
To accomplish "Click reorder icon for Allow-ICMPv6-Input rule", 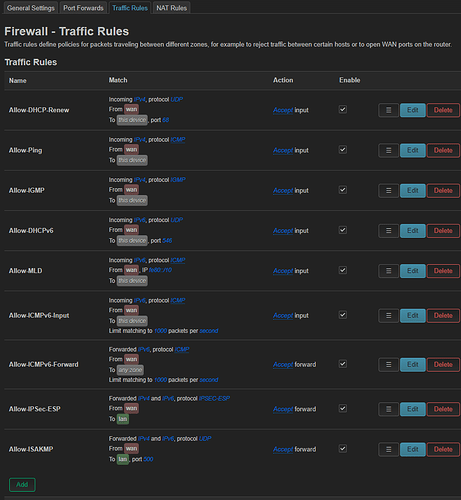I will click(388, 316).
